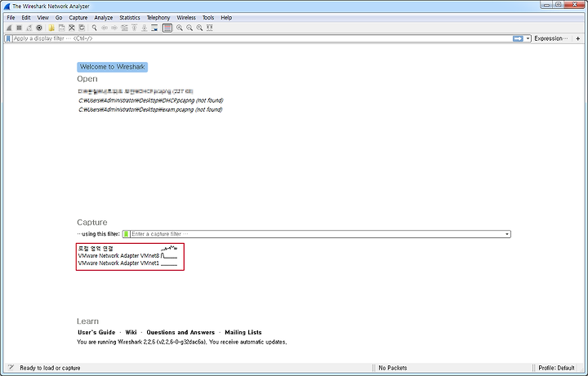Open the Analyze menu
588x376 pixels.
(x=104, y=18)
